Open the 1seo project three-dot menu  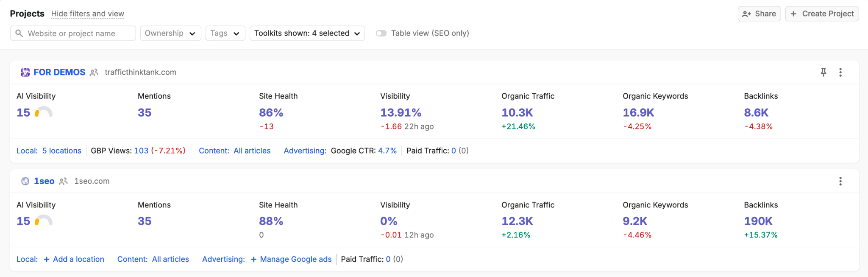pos(840,181)
